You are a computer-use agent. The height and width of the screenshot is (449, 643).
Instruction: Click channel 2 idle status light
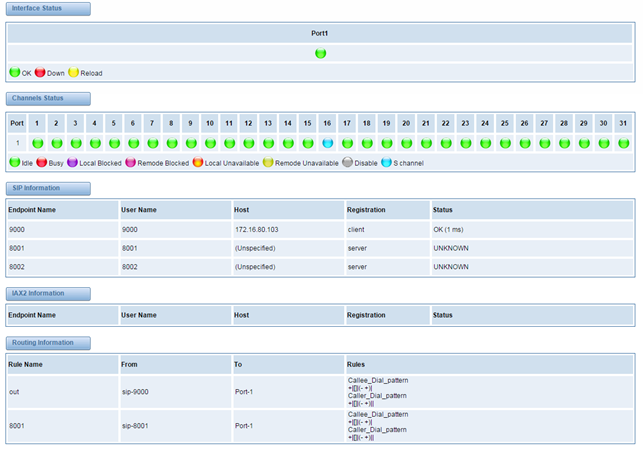pos(57,143)
